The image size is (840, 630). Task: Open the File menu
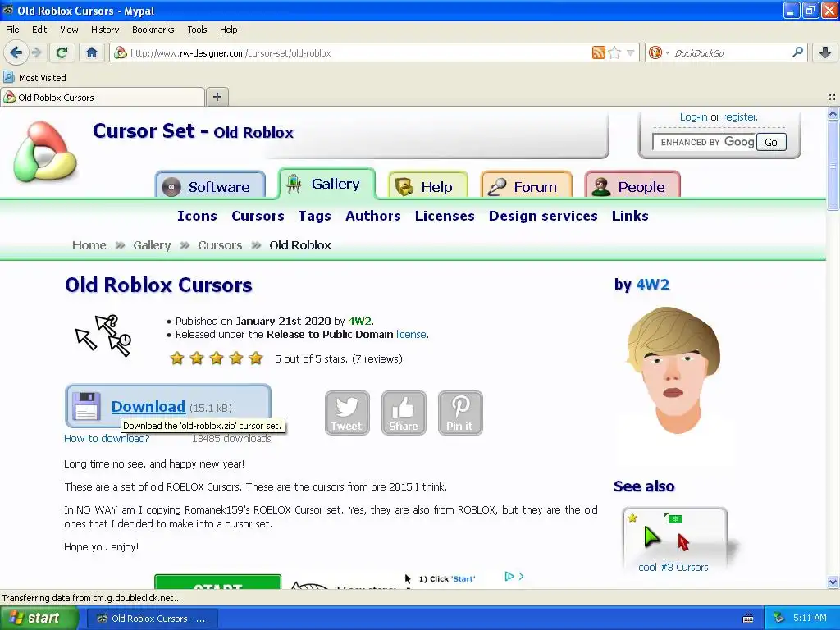(12, 30)
